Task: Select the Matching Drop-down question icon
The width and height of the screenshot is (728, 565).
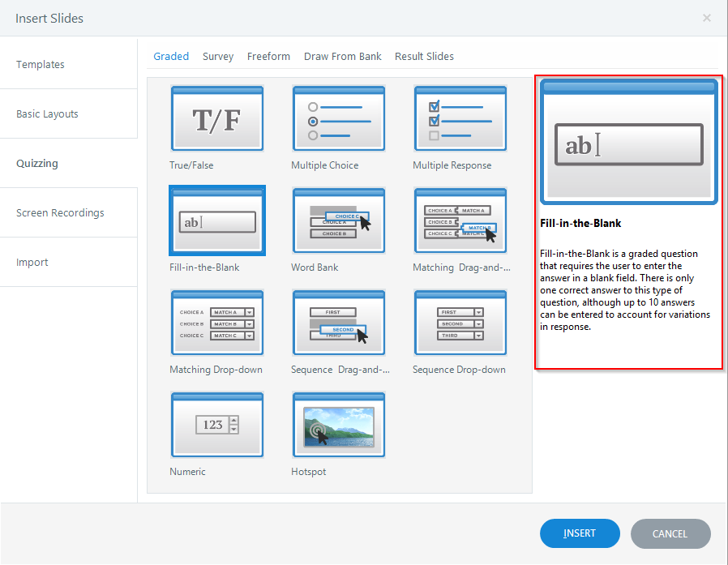Action: (217, 323)
